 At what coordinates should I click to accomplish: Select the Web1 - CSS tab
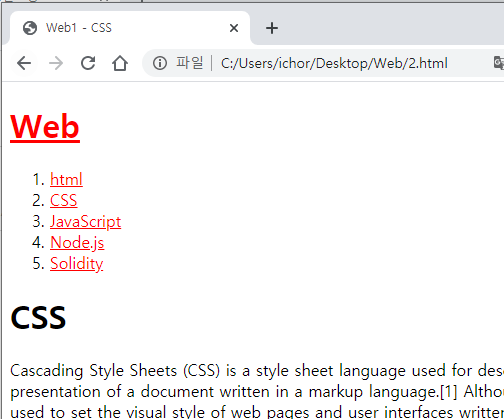130,28
